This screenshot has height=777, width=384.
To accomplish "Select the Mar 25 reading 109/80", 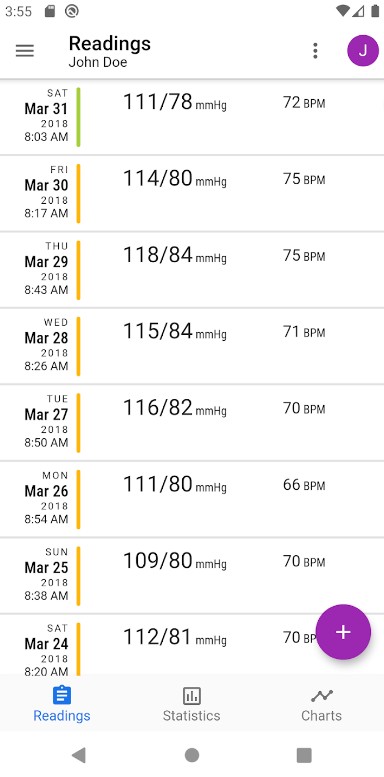I will (x=192, y=576).
